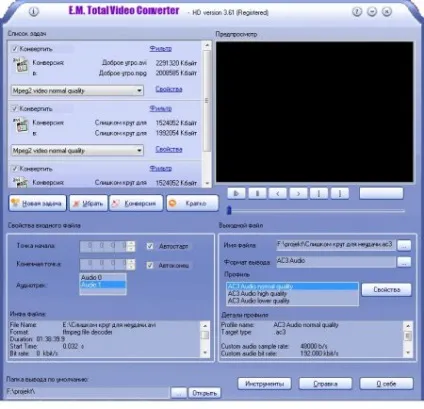The image size is (424, 409).
Task: Toggle Автостарт checkbox
Action: coord(150,246)
